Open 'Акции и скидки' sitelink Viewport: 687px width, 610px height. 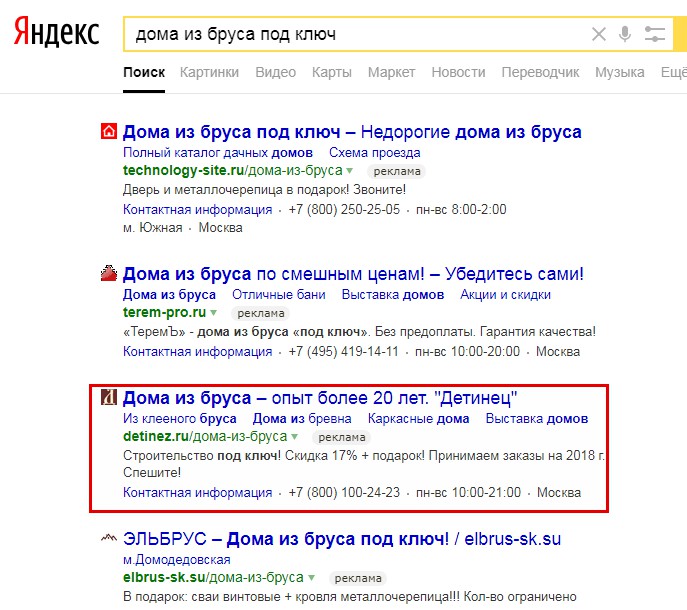coord(505,294)
